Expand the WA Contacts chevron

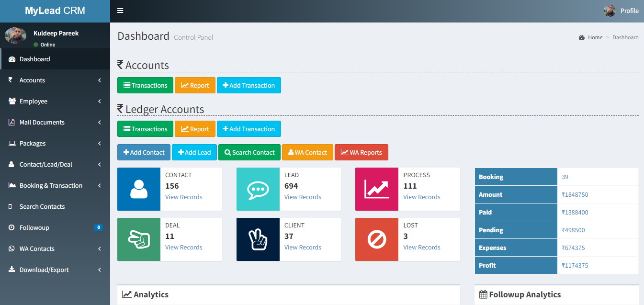click(x=100, y=249)
